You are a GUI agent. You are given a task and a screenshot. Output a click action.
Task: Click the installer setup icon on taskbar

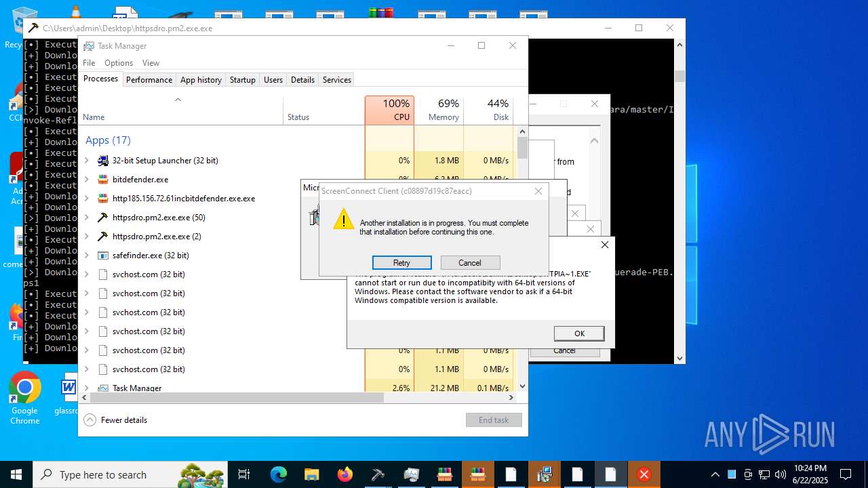[x=544, y=474]
